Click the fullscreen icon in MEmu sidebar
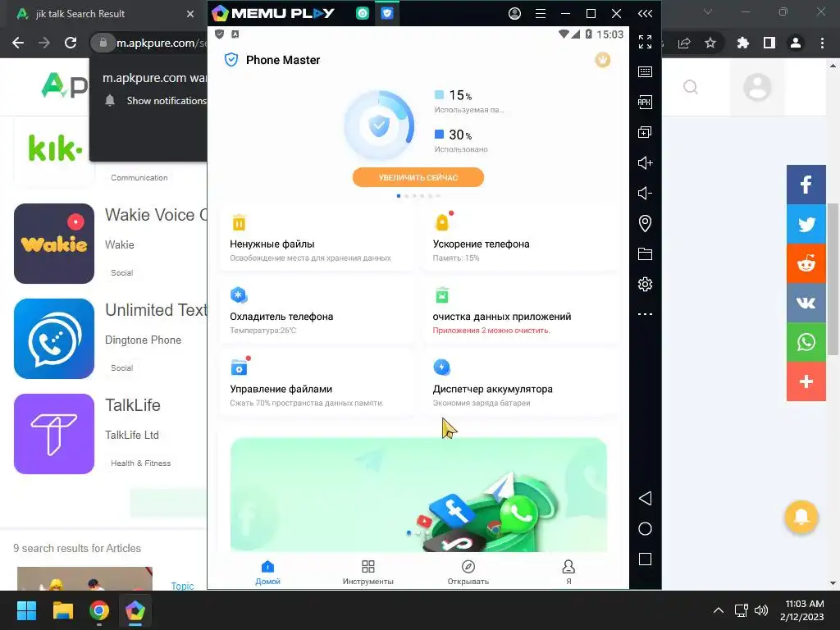 [645, 42]
